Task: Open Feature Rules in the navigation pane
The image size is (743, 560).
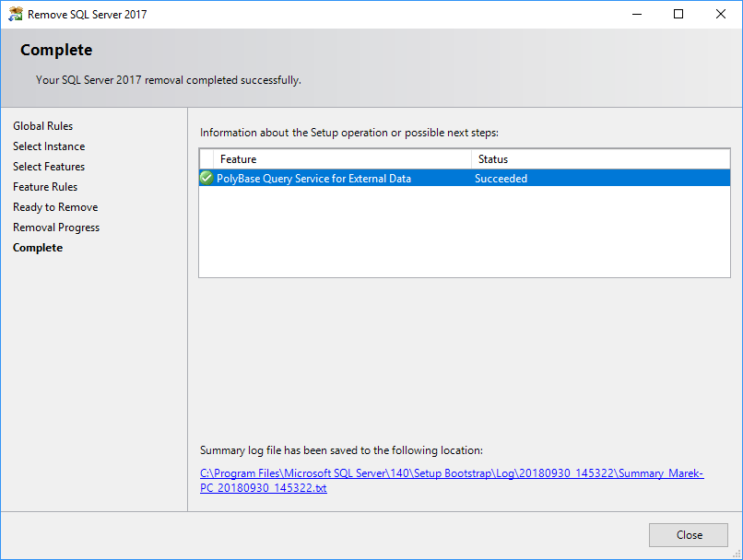Action: pos(44,186)
